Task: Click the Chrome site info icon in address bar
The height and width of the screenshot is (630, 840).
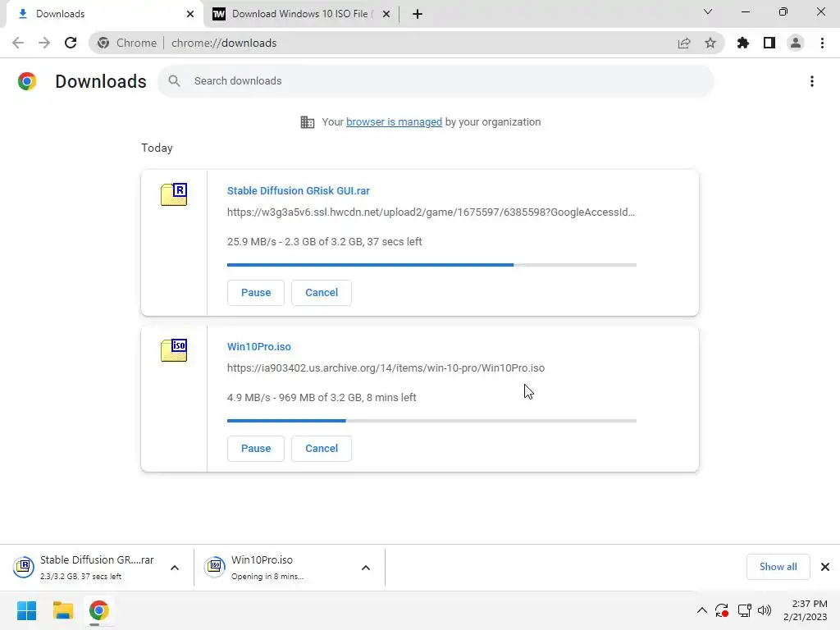Action: (103, 43)
